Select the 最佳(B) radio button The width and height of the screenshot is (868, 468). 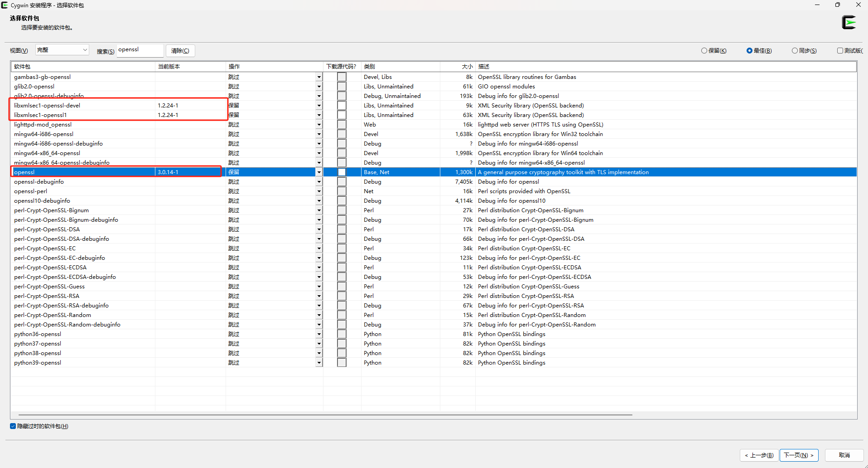point(749,51)
